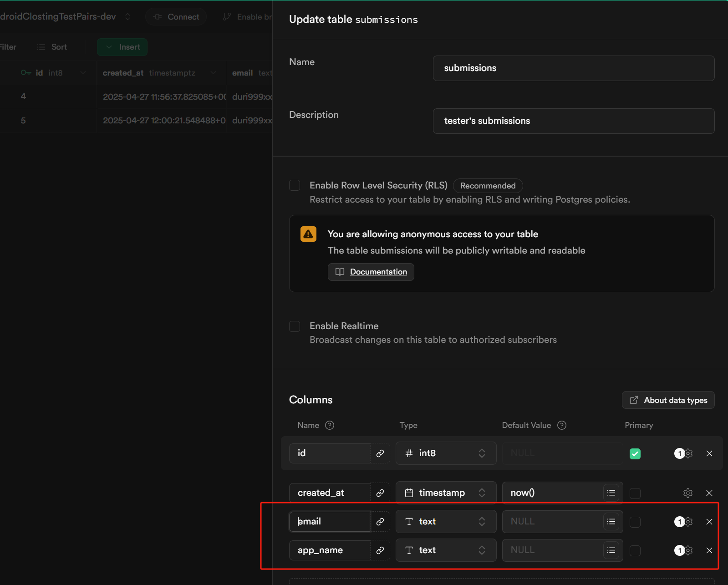The width and height of the screenshot is (728, 585).
Task: Click the created_at column name field
Action: pyautogui.click(x=330, y=493)
